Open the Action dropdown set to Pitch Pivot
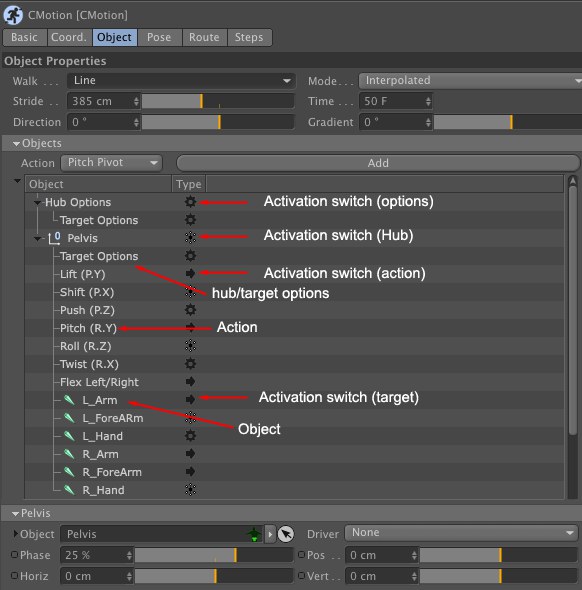 coord(111,163)
